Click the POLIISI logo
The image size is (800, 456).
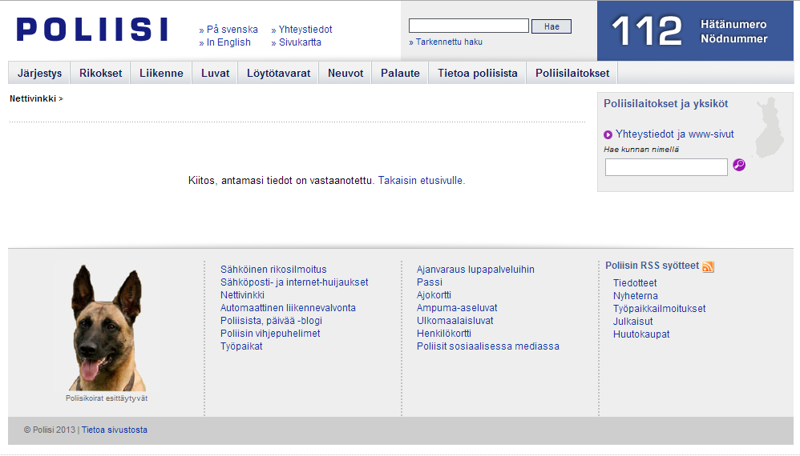pos(92,30)
